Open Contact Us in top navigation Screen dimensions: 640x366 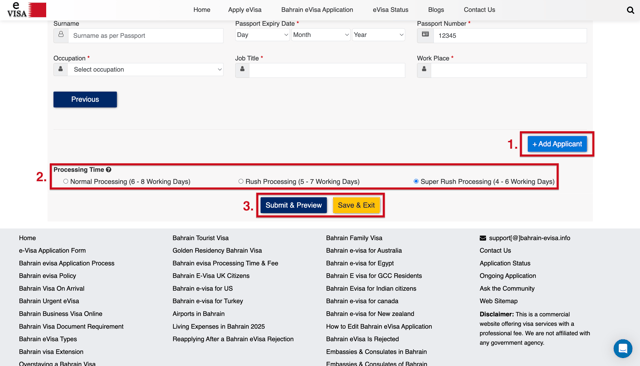click(x=479, y=9)
